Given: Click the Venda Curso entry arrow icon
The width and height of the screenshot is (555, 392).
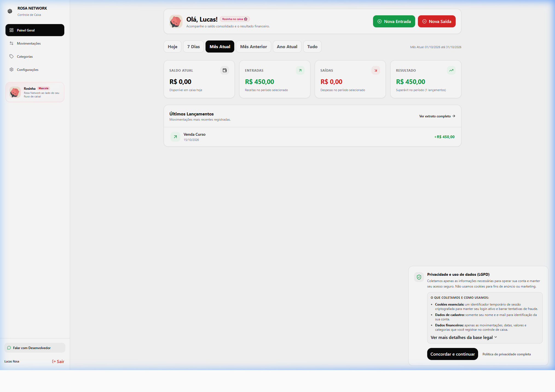Looking at the screenshot, I should click(x=175, y=137).
